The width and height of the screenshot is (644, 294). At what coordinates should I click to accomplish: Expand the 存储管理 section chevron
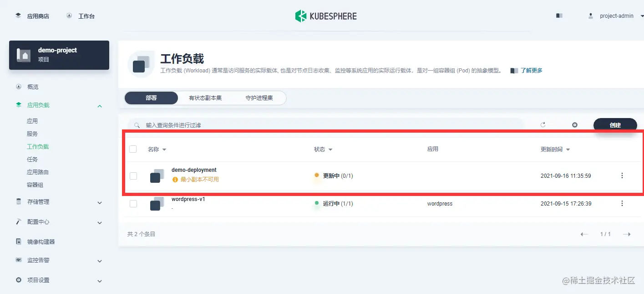(100, 202)
